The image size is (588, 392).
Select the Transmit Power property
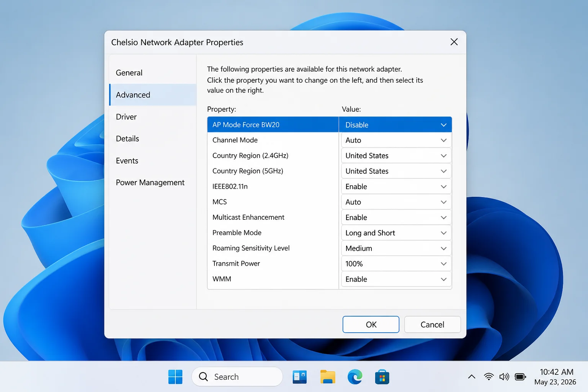(x=273, y=263)
